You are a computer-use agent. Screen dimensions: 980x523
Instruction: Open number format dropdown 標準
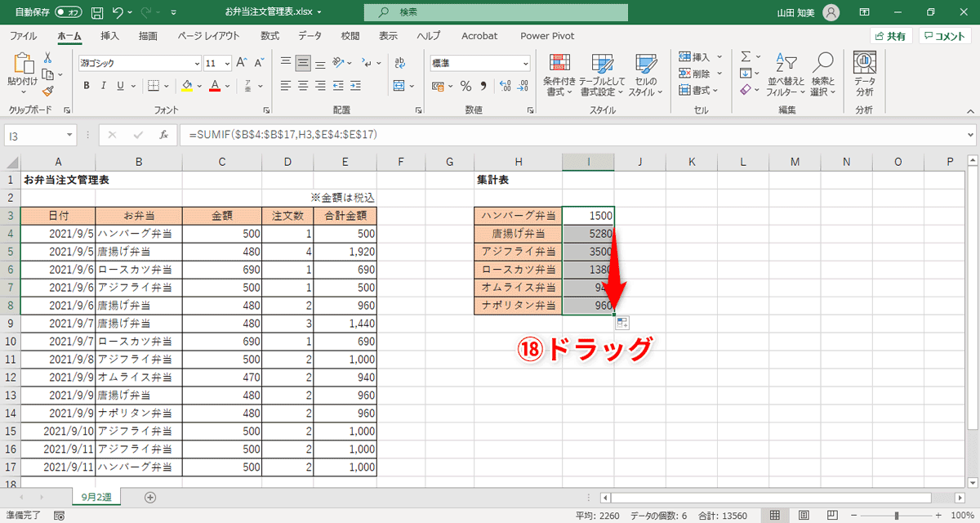point(526,63)
